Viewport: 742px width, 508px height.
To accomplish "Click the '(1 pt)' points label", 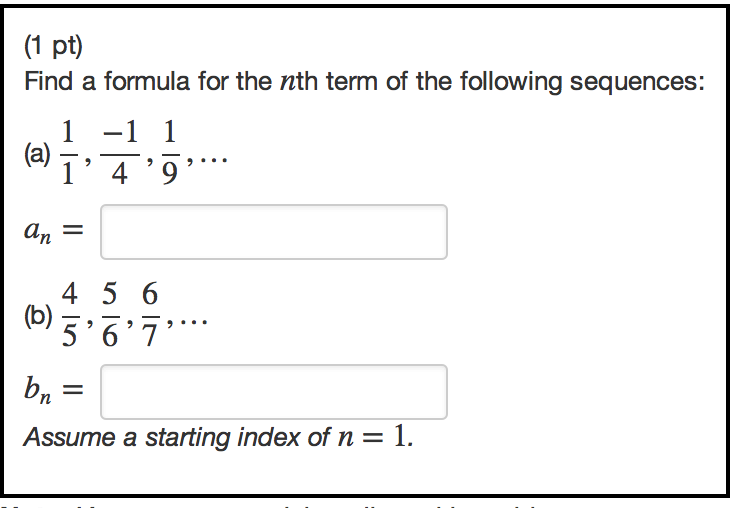I will point(53,46).
